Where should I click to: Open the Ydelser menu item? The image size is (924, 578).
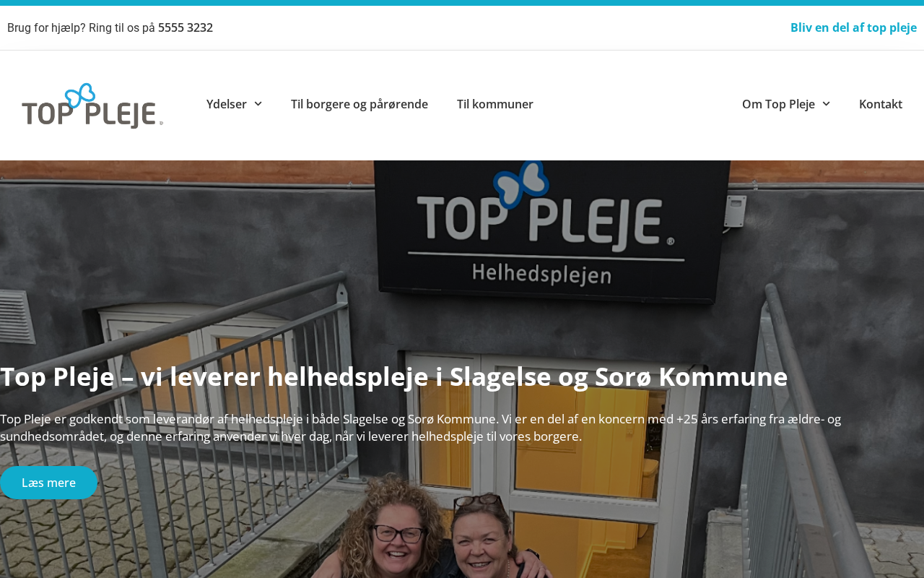[227, 104]
